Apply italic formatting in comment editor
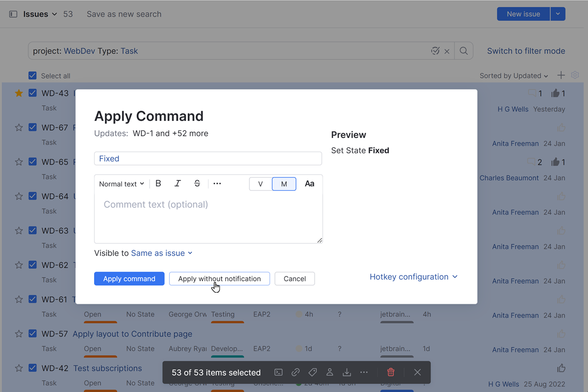Screen dimensions: 588x392 click(x=177, y=184)
